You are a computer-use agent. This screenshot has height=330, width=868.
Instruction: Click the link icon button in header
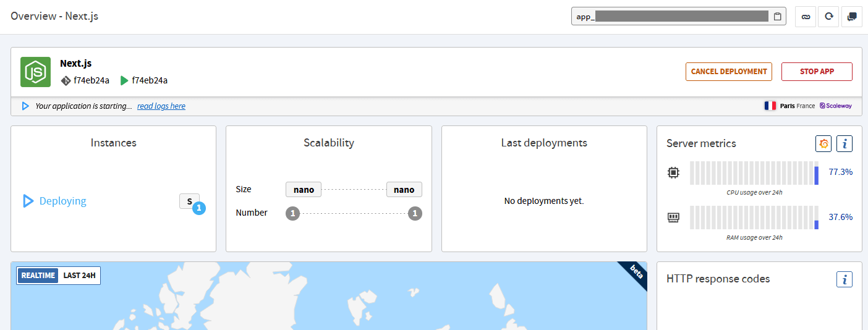point(806,17)
